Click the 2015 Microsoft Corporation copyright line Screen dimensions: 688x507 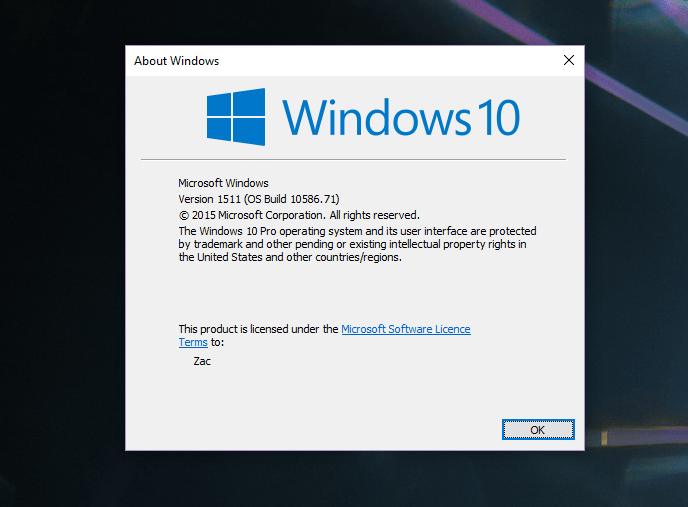tap(299, 215)
